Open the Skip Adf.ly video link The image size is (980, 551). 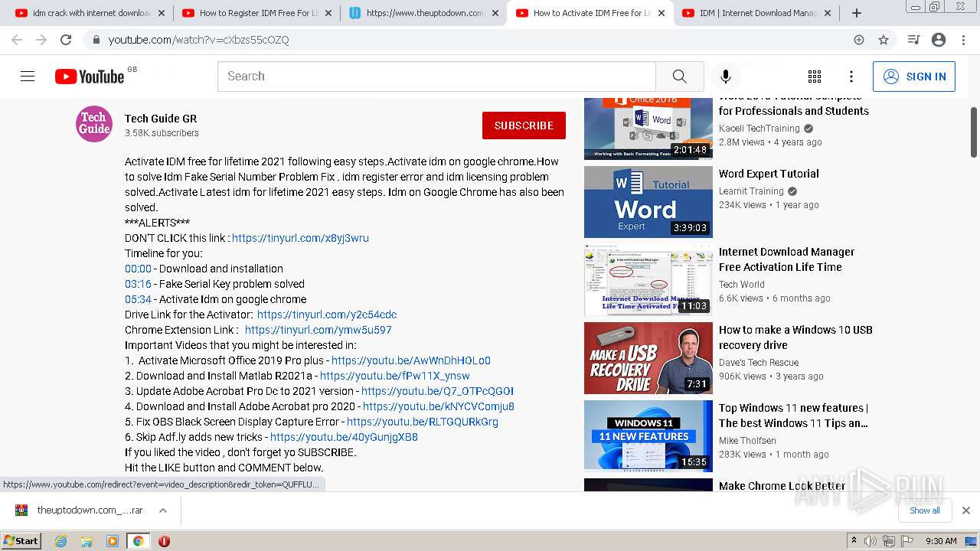tap(344, 437)
